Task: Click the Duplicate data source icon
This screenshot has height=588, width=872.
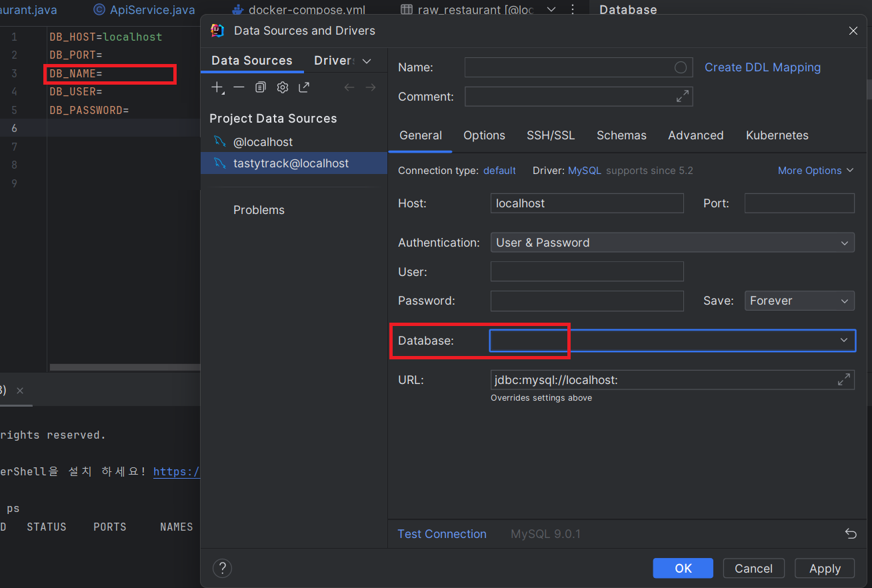Action: (261, 87)
